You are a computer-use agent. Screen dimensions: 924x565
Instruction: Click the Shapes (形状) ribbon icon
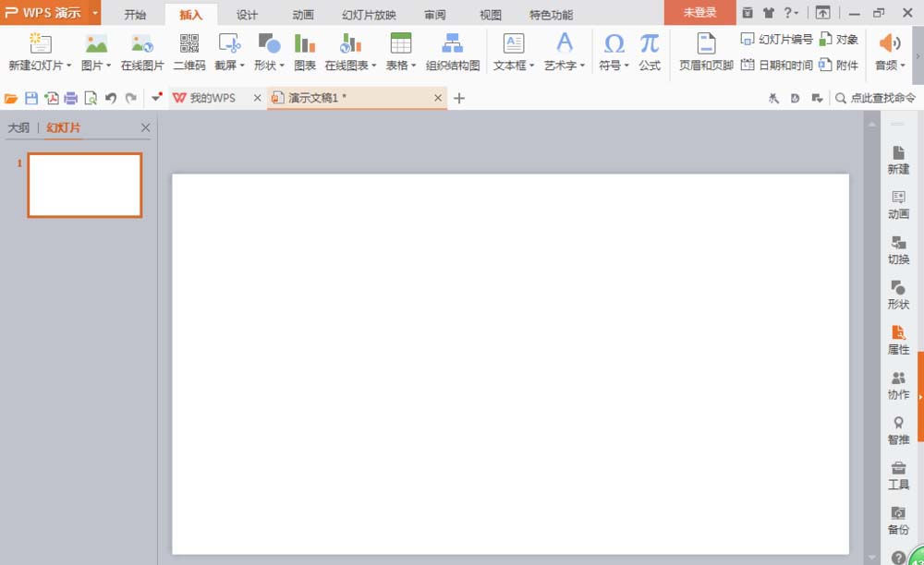[x=269, y=43]
